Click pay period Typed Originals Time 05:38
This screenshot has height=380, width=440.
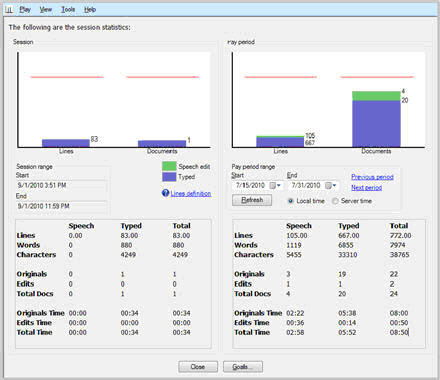[347, 313]
